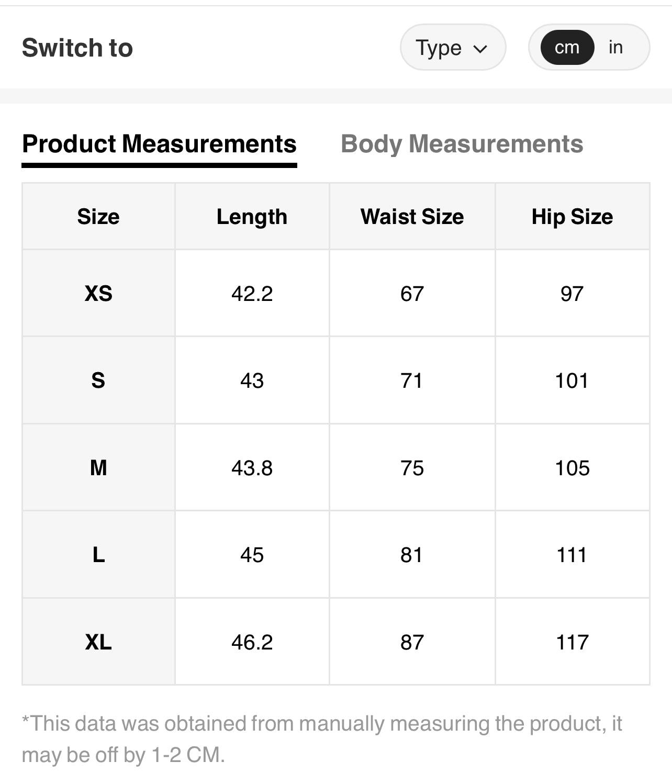Click the XS length value 42.2

coord(252,294)
